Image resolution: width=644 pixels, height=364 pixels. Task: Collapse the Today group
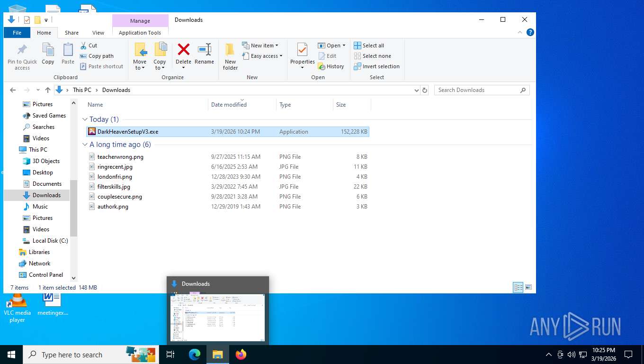pos(85,119)
